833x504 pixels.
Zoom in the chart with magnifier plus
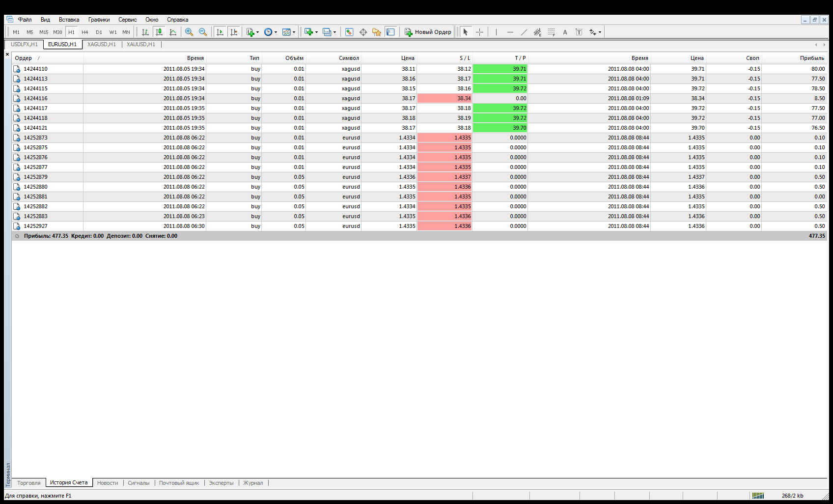coord(189,32)
